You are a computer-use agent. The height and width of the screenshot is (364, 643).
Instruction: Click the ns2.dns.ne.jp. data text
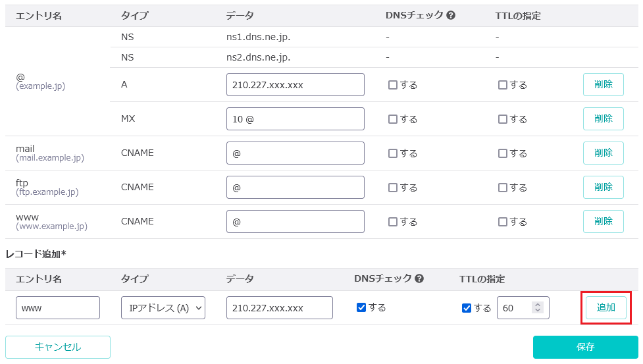coord(259,57)
